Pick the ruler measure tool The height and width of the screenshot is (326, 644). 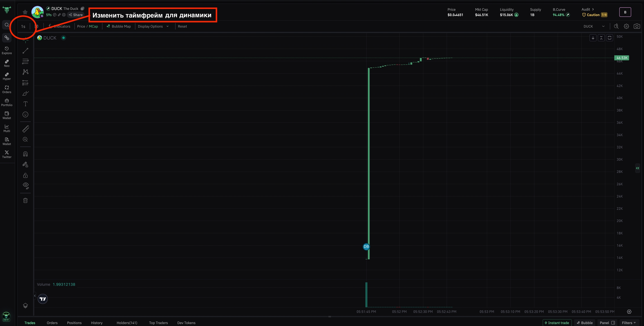coord(25,129)
